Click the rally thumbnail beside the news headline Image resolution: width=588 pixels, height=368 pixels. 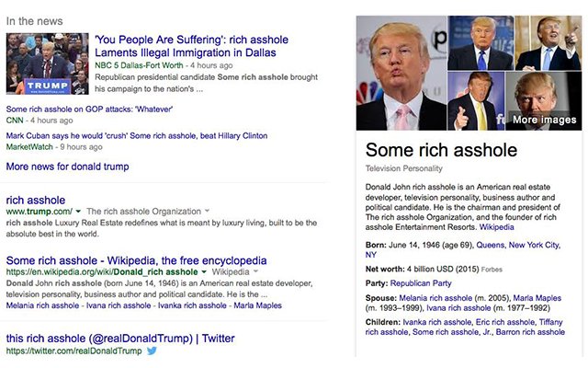(x=47, y=63)
